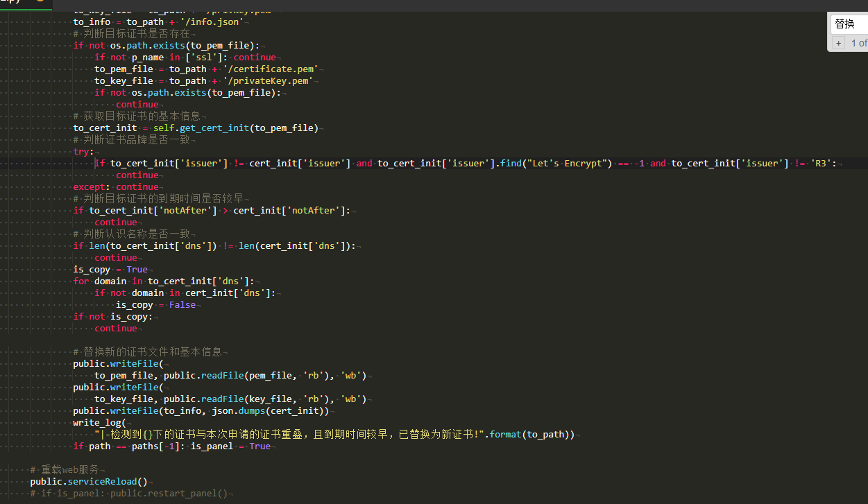Click comment 替换新的证书文件和基本信息
This screenshot has width=868, height=504.
148,352
